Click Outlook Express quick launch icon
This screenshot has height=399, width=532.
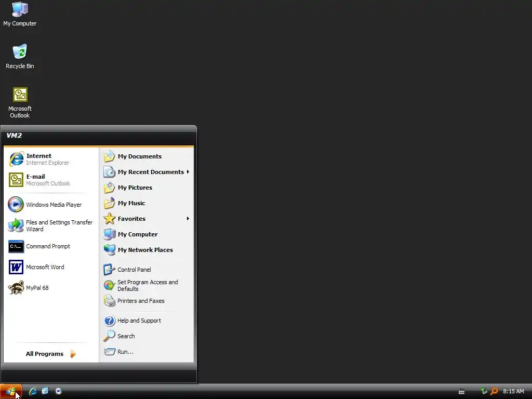[46, 391]
